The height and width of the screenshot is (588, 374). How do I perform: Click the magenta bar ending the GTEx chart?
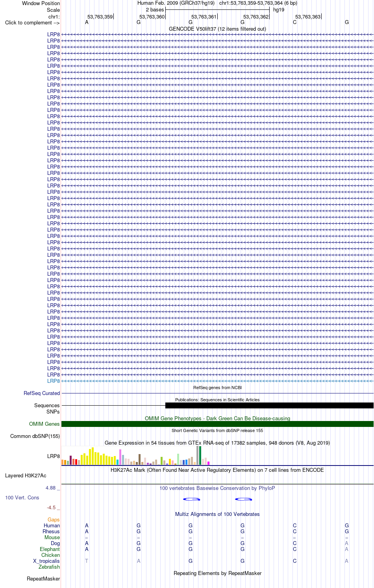[208, 463]
